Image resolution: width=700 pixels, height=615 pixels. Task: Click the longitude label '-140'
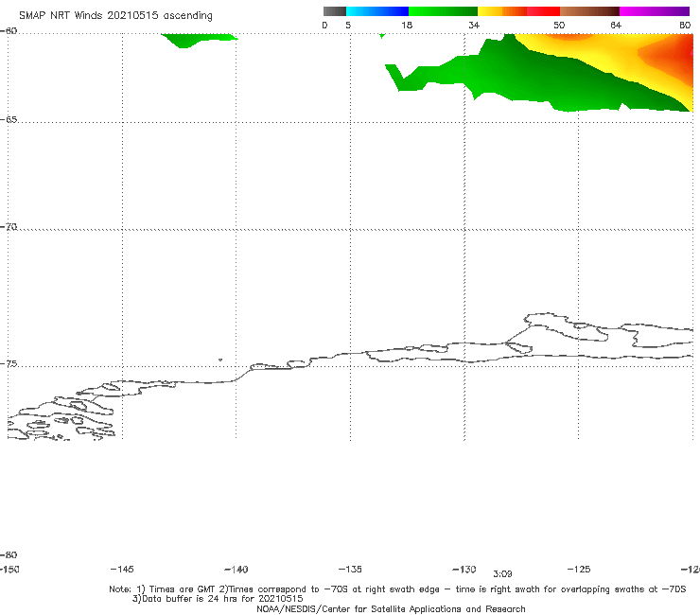(x=236, y=570)
